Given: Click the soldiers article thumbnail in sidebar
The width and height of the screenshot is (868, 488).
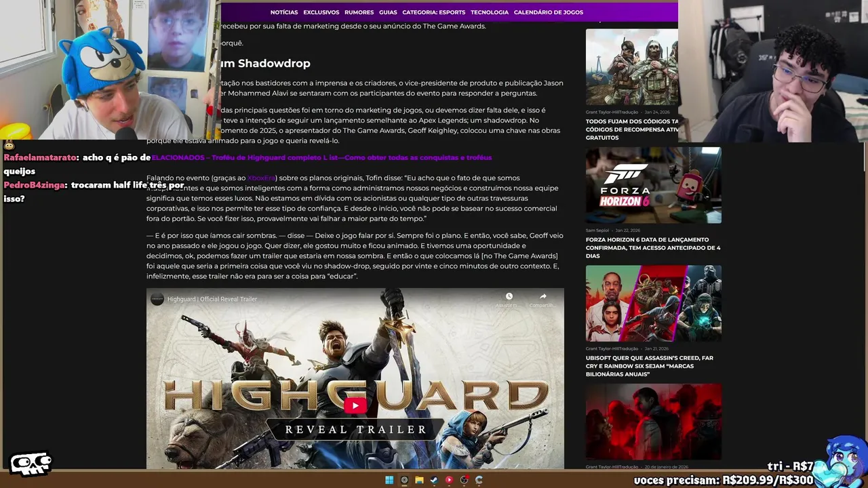Looking at the screenshot, I should point(632,66).
